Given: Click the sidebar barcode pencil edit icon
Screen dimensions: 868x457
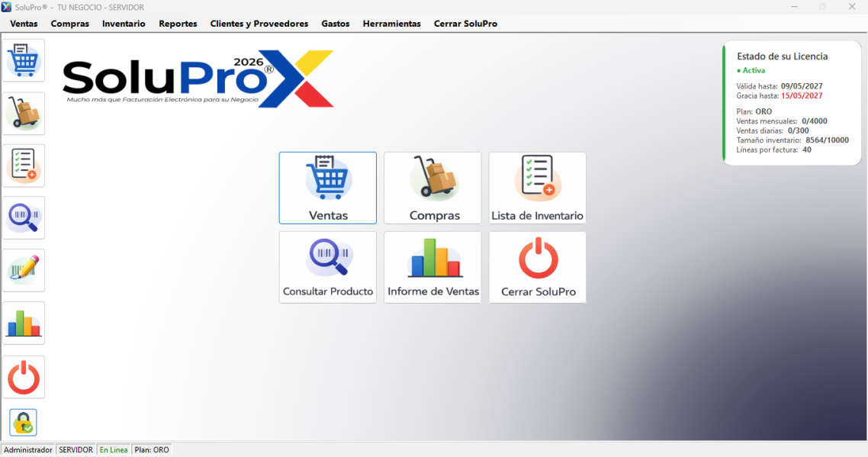Looking at the screenshot, I should tap(23, 270).
